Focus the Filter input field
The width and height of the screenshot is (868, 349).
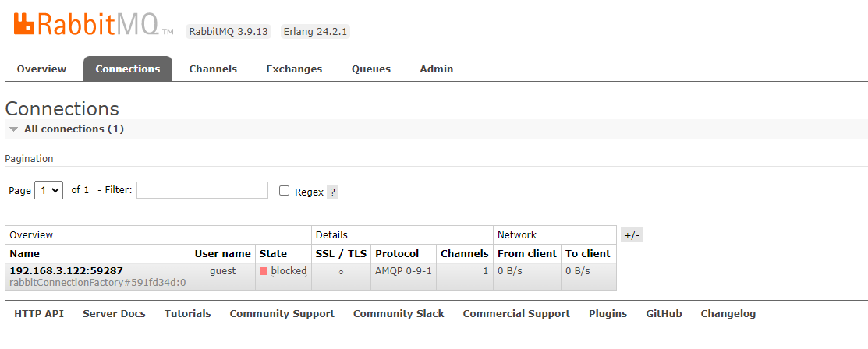coord(203,190)
